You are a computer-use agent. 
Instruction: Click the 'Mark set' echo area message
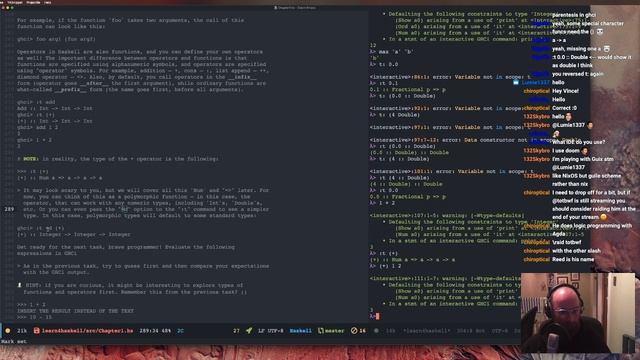point(13,341)
